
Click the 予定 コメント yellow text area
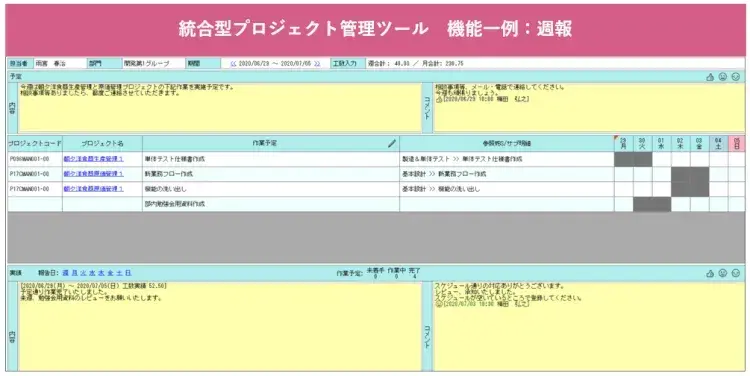pyautogui.click(x=589, y=108)
